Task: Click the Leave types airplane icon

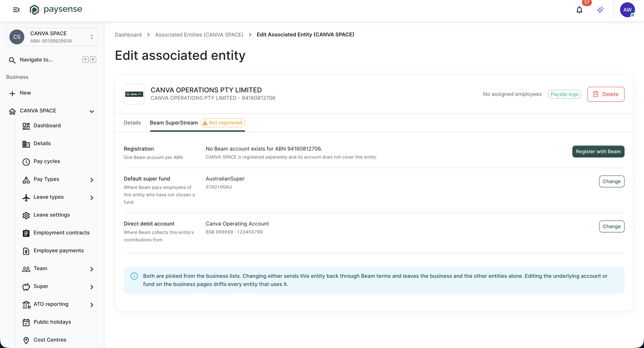Action: click(26, 198)
